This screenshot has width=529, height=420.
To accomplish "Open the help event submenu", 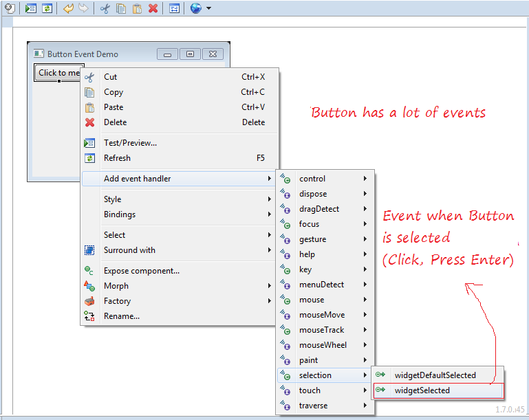I will pyautogui.click(x=325, y=254).
